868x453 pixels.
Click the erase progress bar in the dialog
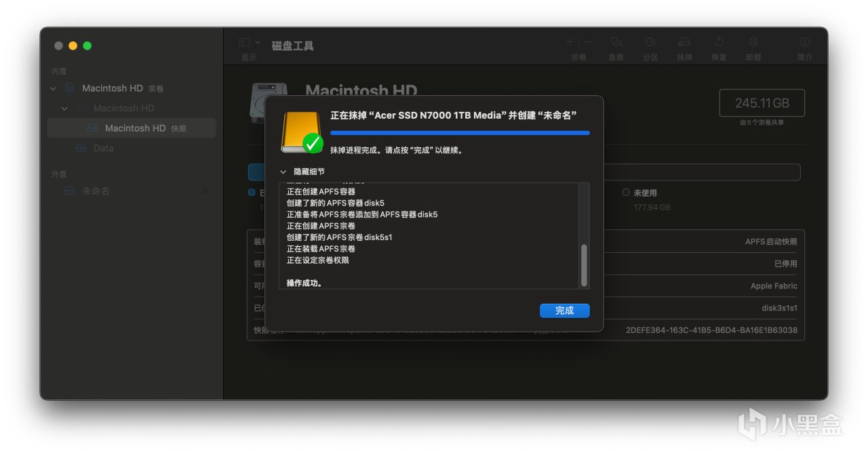[x=460, y=134]
